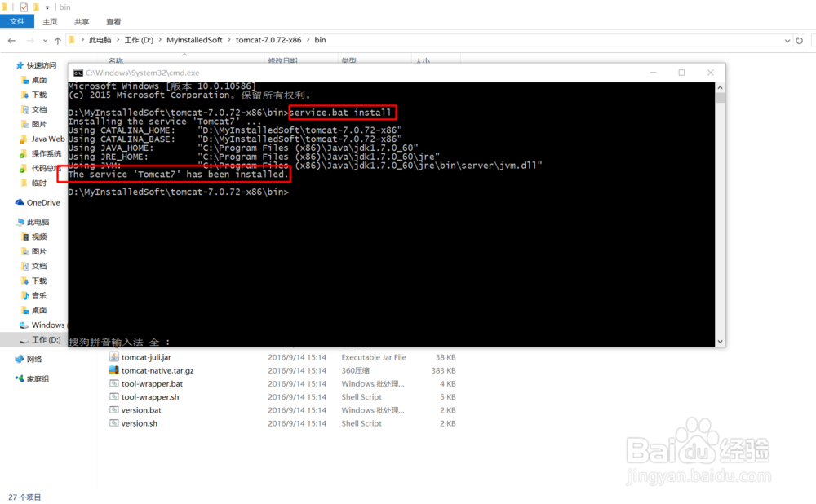Open 临时 folder in sidebar
Screen dimensions: 816x504
(39, 183)
